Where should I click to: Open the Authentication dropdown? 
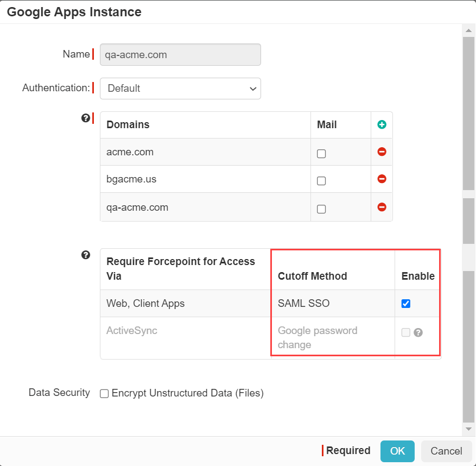[180, 88]
